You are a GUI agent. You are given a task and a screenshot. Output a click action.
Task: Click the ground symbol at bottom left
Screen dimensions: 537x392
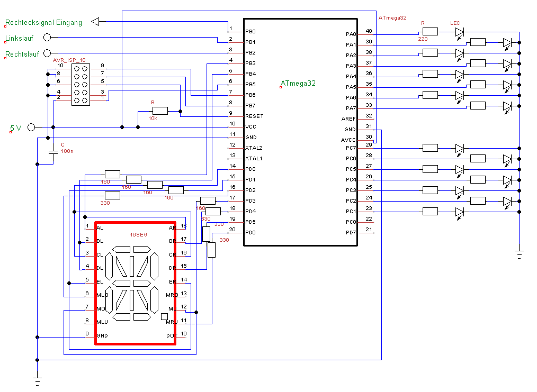[x=37, y=379]
